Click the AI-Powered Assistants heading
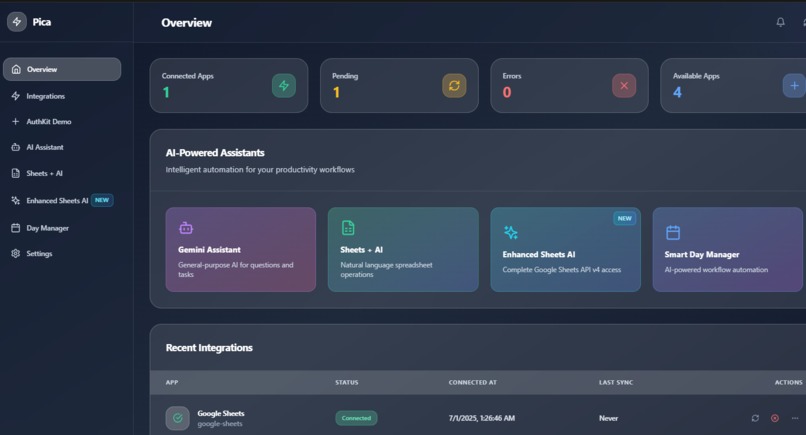The width and height of the screenshot is (806, 435). click(x=215, y=153)
